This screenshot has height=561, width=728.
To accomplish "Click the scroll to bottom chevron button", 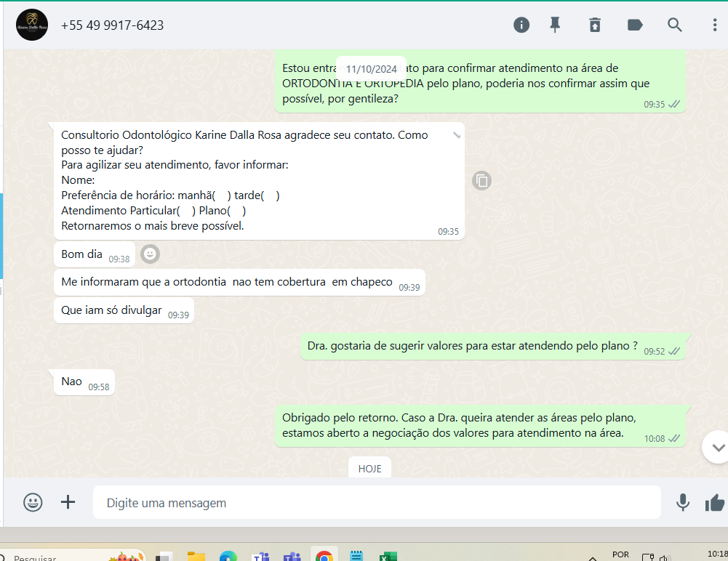I will (717, 447).
